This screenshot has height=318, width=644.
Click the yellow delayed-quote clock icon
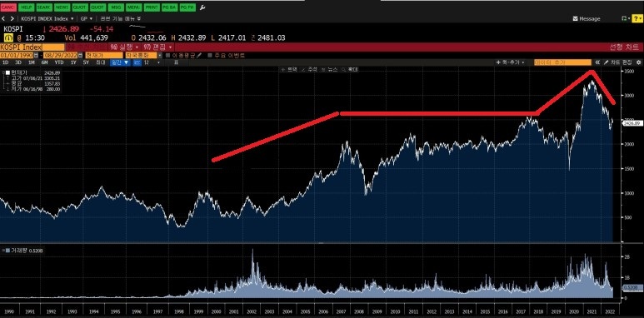8,37
